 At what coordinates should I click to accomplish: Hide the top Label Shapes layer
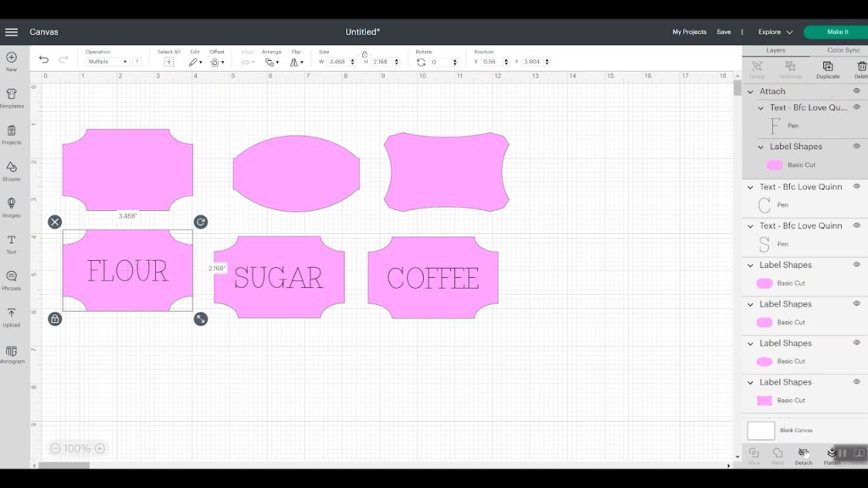pyautogui.click(x=856, y=146)
